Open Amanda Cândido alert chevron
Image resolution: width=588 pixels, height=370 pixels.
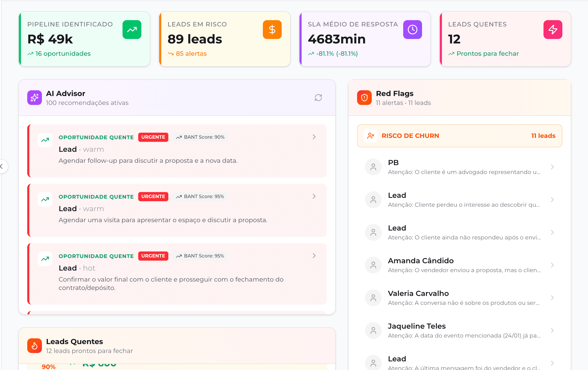point(552,265)
